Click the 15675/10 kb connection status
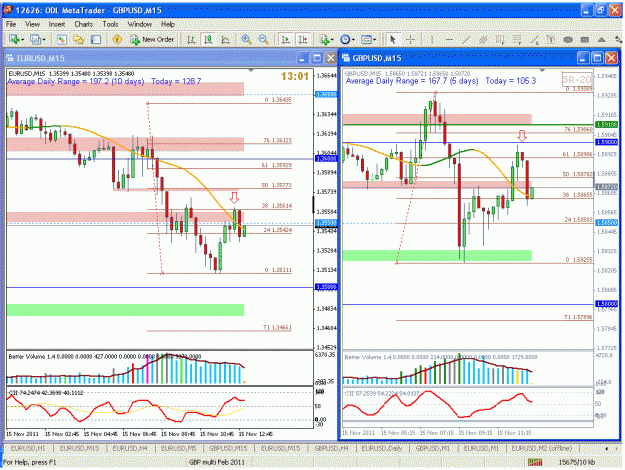 (x=576, y=462)
